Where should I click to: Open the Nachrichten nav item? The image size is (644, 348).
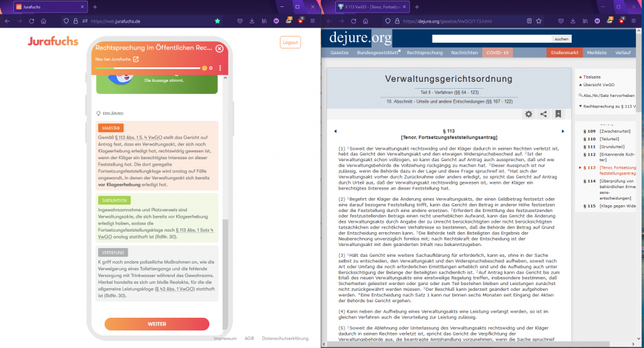pos(465,53)
